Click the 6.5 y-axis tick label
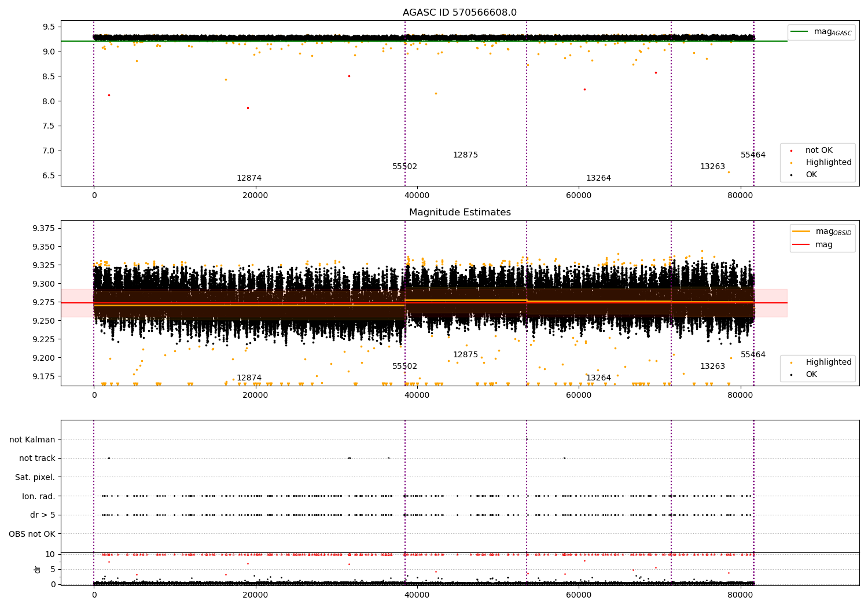Viewport: 868px width, 608px height. tap(49, 175)
